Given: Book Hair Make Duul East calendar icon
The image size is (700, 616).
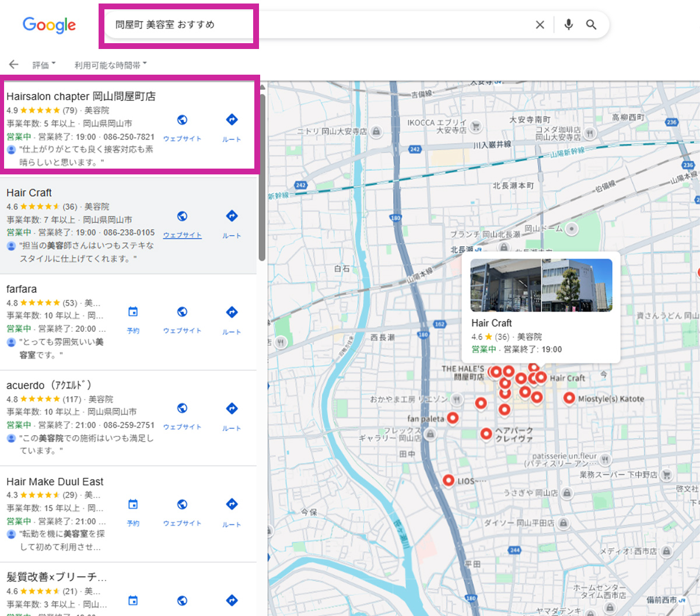Looking at the screenshot, I should 133,505.
